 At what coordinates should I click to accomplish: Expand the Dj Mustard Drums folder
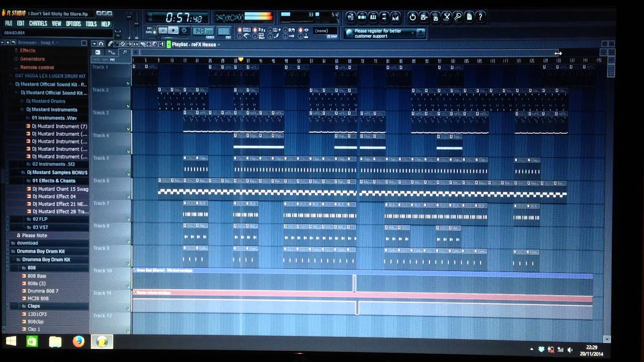[45, 101]
